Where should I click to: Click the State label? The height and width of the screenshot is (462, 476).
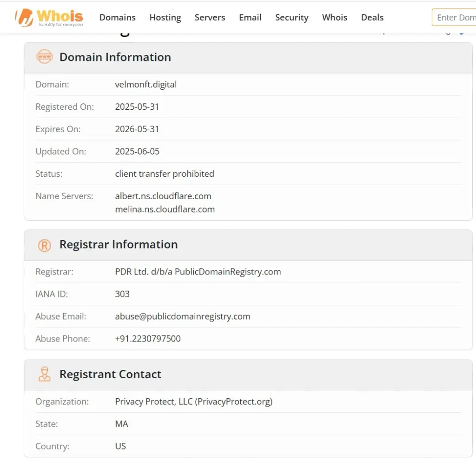tap(46, 424)
